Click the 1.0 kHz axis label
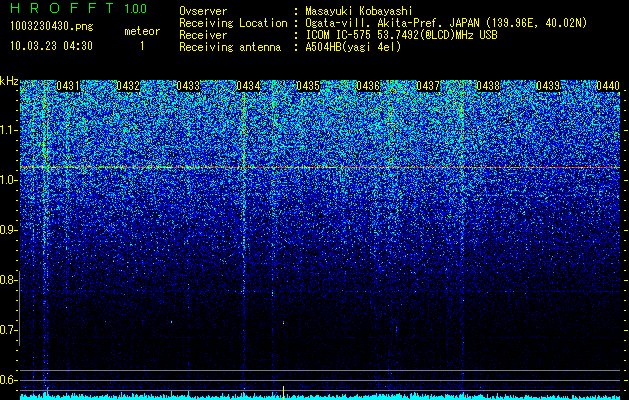 point(9,180)
